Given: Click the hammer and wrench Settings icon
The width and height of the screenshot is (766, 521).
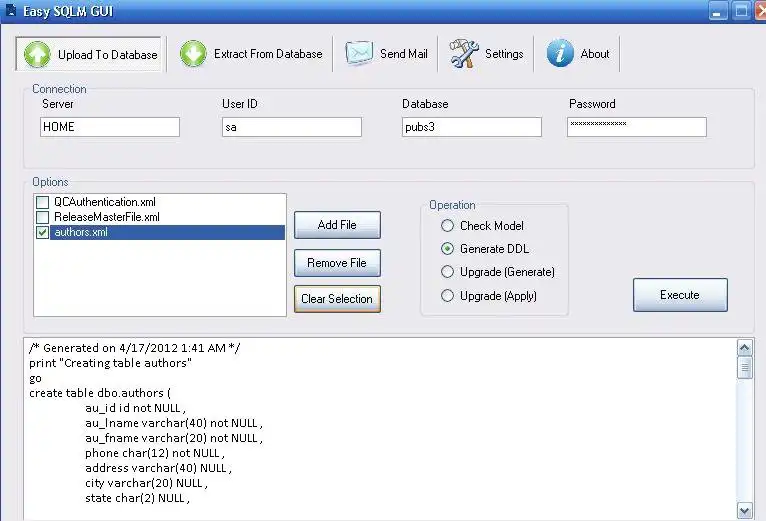Looking at the screenshot, I should (x=464, y=53).
